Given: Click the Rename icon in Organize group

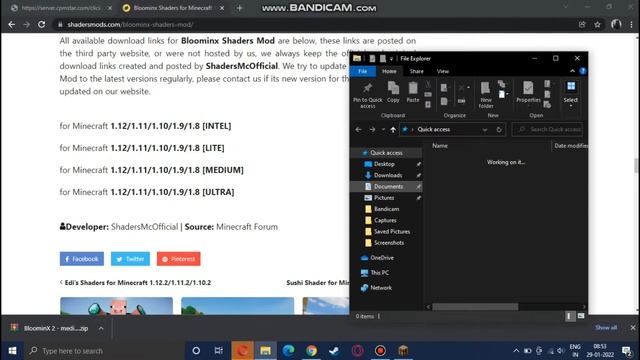Looking at the screenshot, I should (x=462, y=101).
